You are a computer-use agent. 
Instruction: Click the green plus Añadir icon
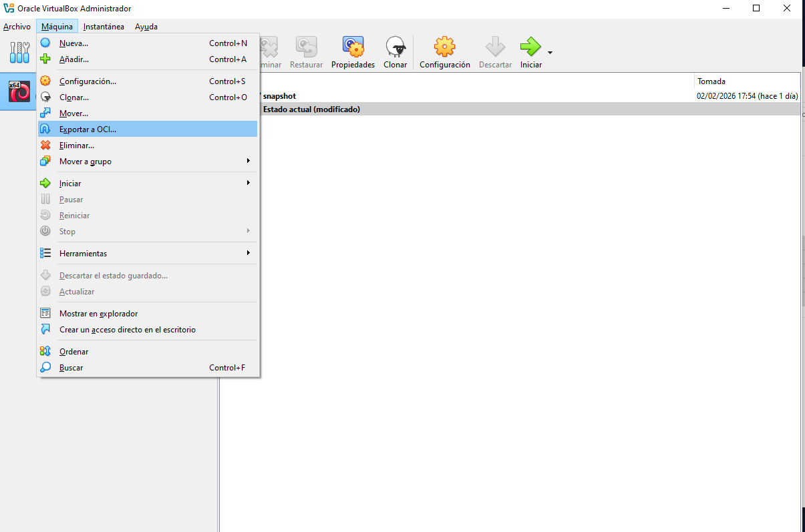pyautogui.click(x=45, y=59)
